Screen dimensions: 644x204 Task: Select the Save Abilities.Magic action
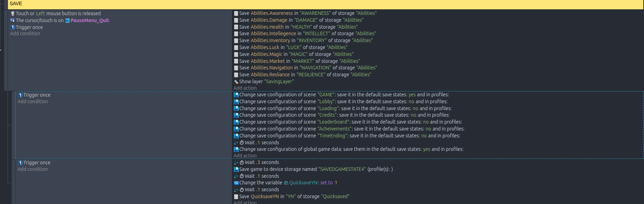tap(296, 54)
